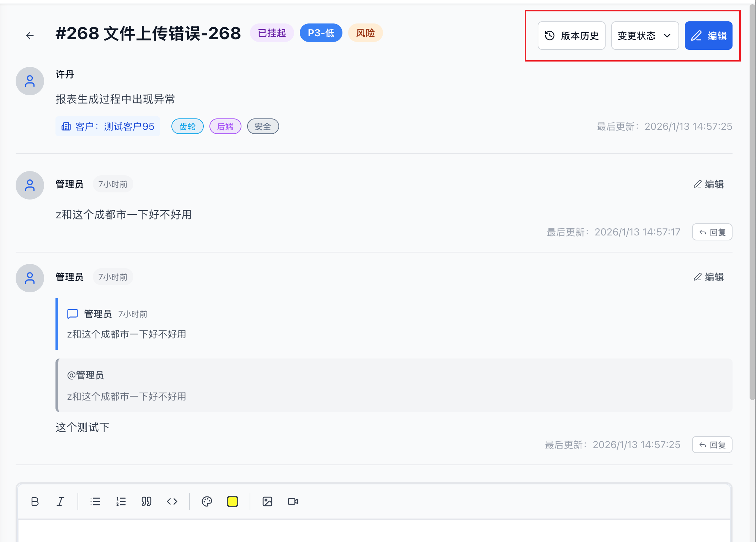This screenshot has height=542, width=756.
Task: Reply to the first 管理员 comment
Action: (712, 232)
